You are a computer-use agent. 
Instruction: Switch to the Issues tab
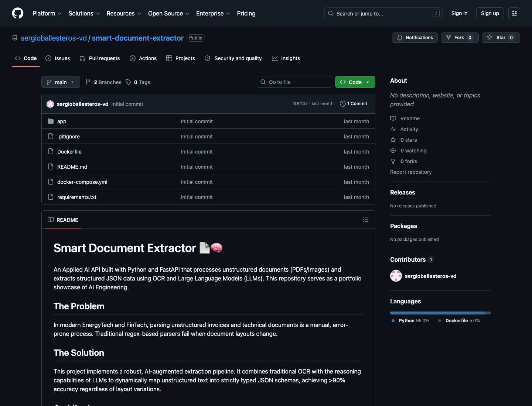point(58,58)
